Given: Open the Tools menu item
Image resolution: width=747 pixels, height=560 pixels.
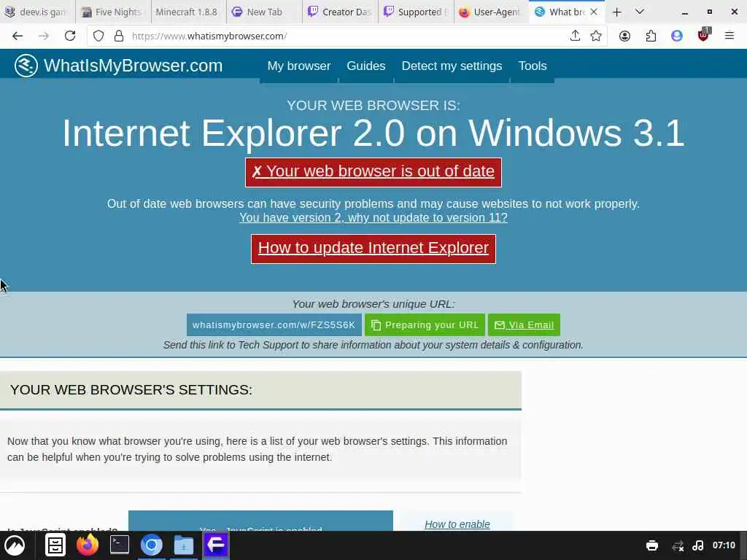Looking at the screenshot, I should pyautogui.click(x=532, y=66).
